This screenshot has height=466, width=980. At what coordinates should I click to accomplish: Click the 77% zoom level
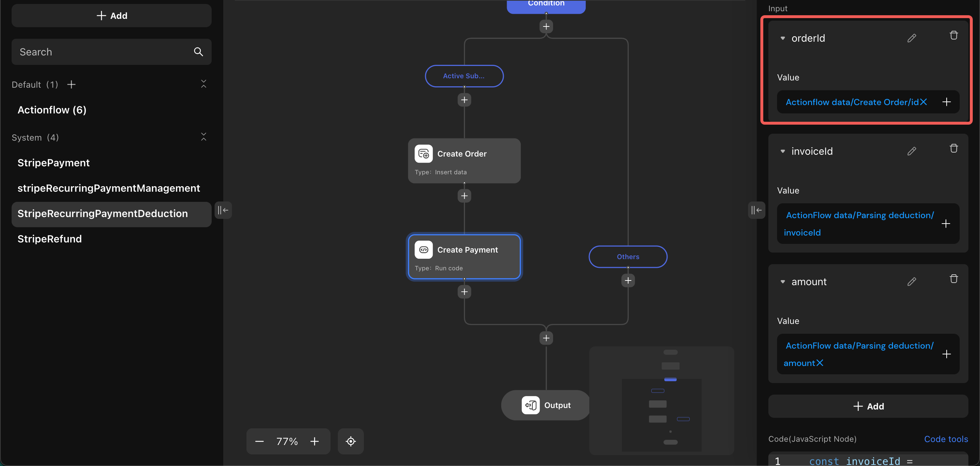click(x=287, y=441)
